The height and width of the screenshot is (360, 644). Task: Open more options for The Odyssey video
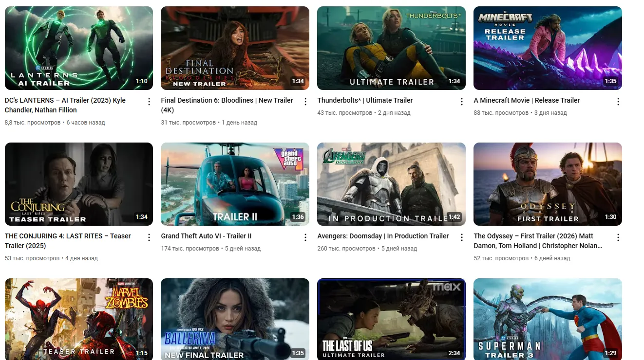coord(618,237)
